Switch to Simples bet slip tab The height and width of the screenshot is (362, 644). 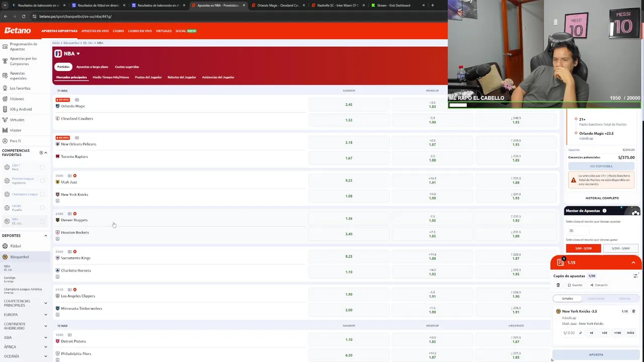coord(568,299)
